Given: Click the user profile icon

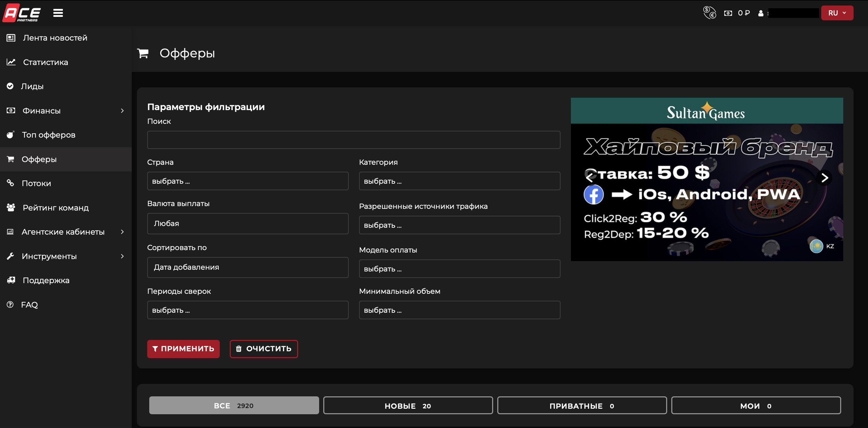Looking at the screenshot, I should [x=761, y=13].
